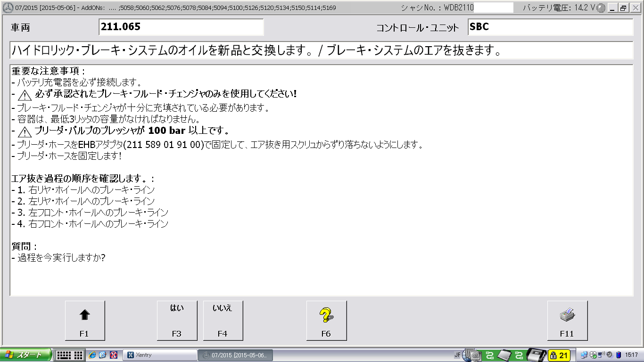Click the シャシ No. input field
Screen dimensions: 644x362
coord(493,8)
